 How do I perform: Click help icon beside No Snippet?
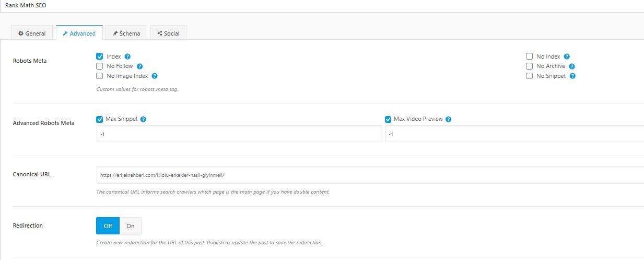pyautogui.click(x=572, y=76)
